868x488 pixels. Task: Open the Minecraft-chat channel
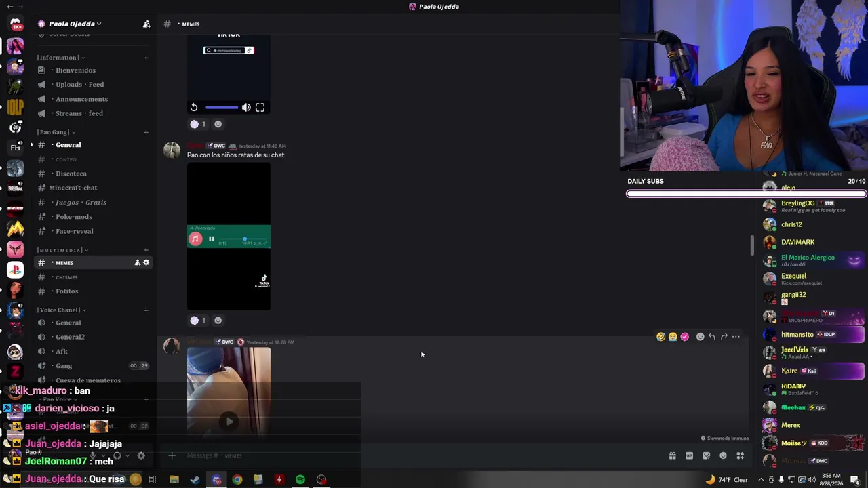pos(94,188)
